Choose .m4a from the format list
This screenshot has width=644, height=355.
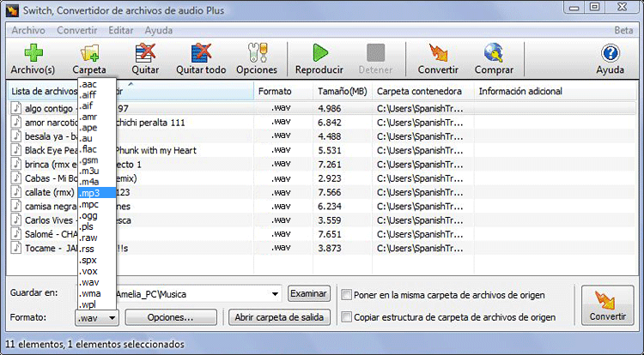click(97, 182)
